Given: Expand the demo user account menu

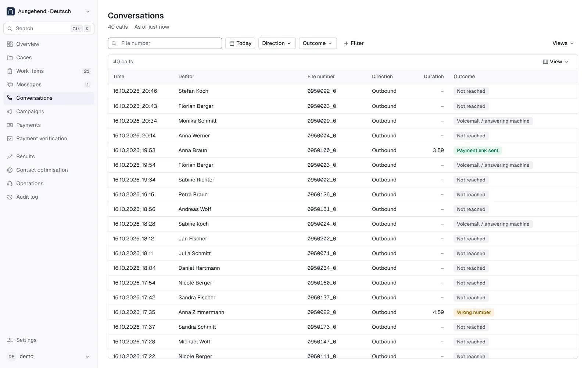Looking at the screenshot, I should tap(49, 357).
